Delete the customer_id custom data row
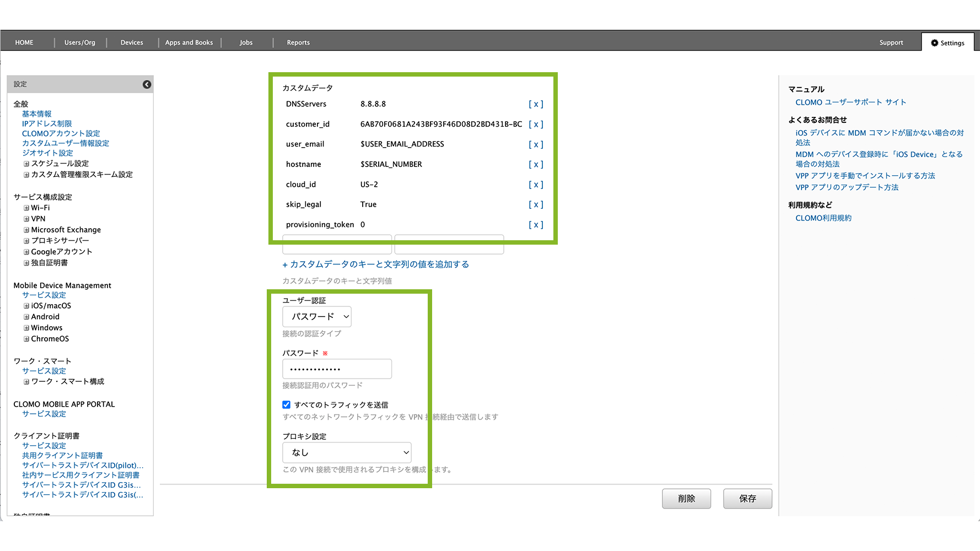The image size is (980, 551). click(535, 125)
